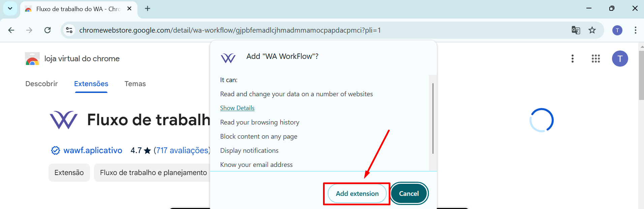
Task: Click the Add extension button
Action: [357, 194]
